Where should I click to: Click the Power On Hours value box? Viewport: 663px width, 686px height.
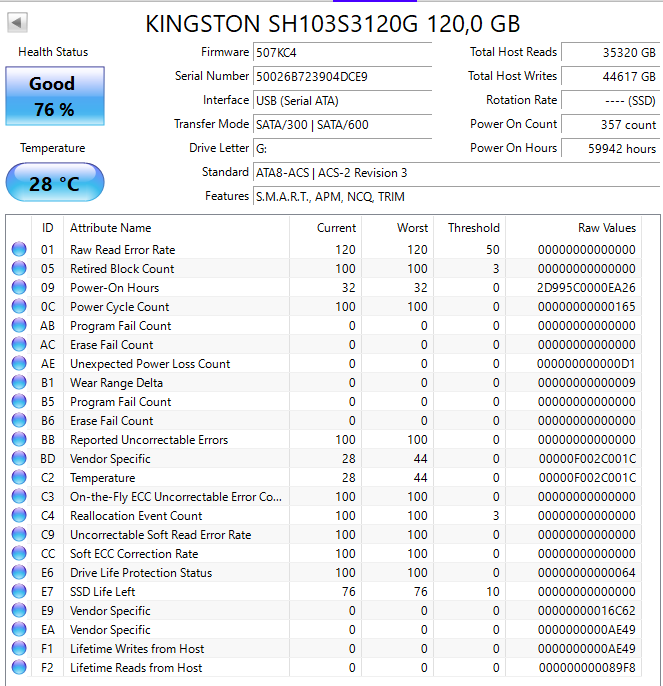click(x=608, y=148)
